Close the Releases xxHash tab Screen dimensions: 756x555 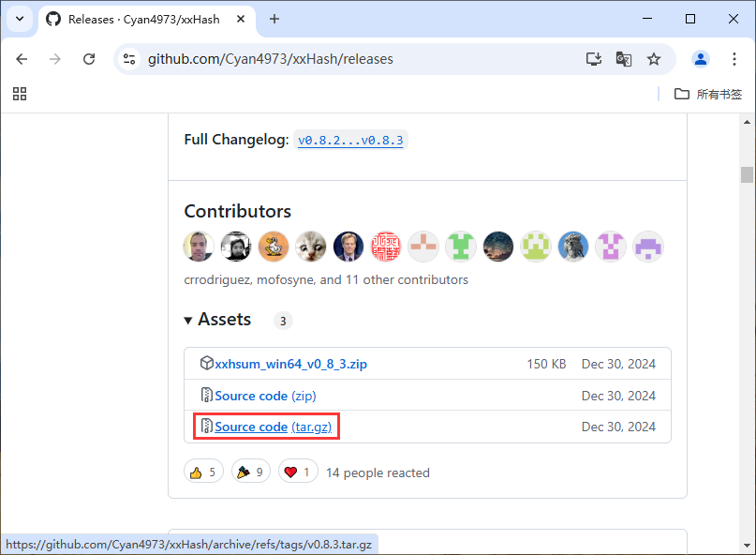[x=241, y=19]
